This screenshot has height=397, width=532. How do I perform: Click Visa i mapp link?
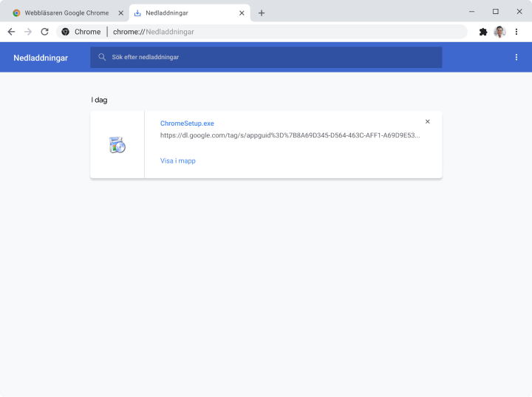178,160
